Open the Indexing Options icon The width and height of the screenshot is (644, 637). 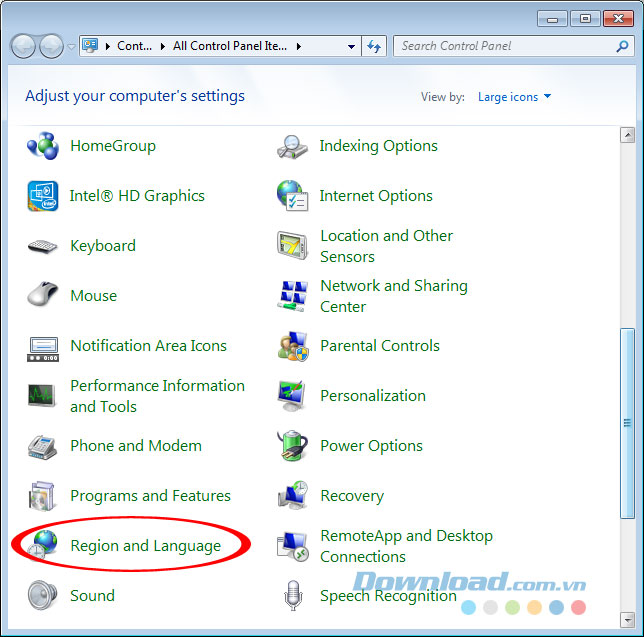click(292, 147)
